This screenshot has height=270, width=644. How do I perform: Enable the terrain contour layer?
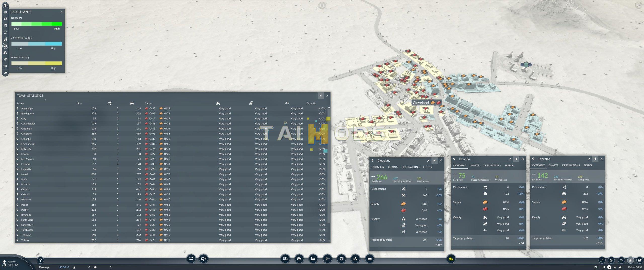tap(5, 12)
